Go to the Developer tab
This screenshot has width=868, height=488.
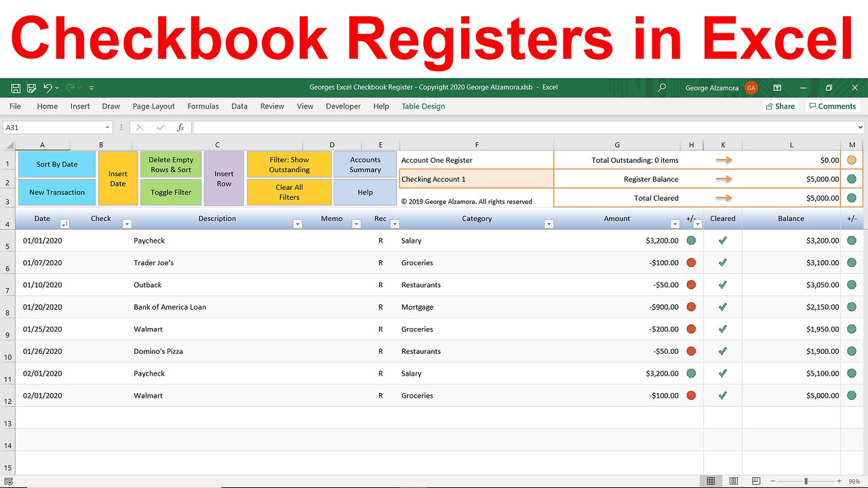(x=343, y=106)
